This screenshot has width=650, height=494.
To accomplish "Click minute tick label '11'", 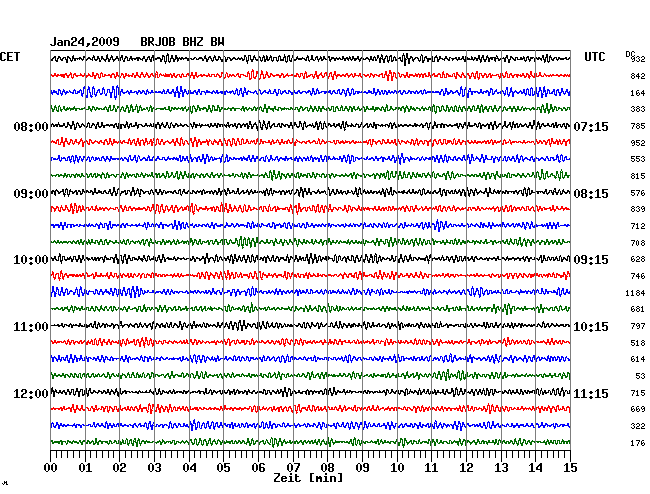I will point(431,467).
